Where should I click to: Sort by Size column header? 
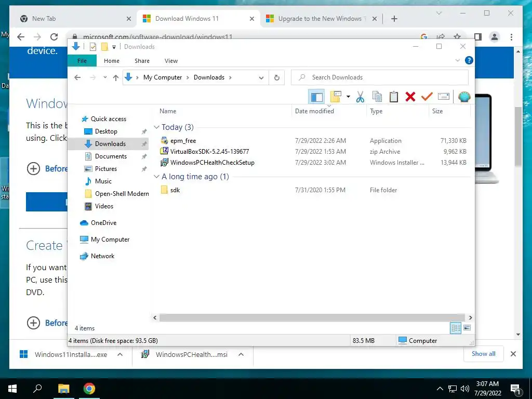[437, 111]
